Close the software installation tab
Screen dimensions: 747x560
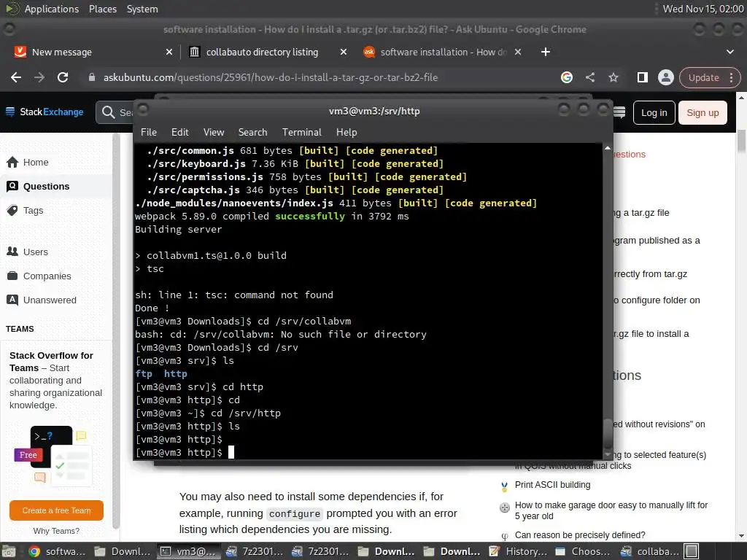pyautogui.click(x=518, y=52)
